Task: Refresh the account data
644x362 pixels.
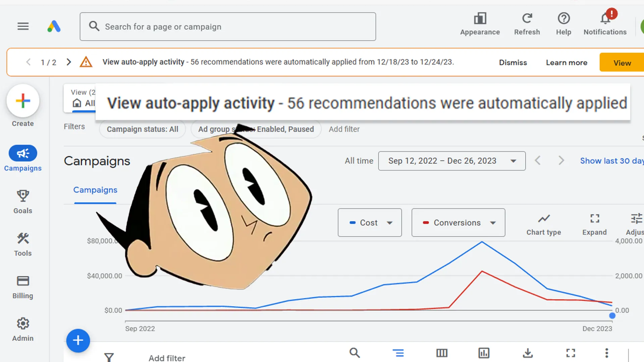Action: [527, 24]
